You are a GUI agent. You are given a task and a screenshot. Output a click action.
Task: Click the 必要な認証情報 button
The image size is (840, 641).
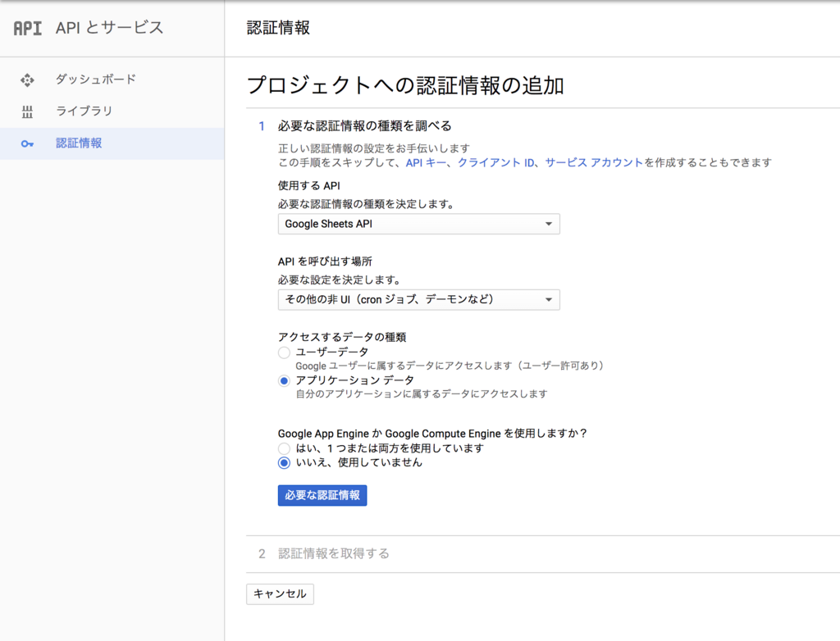[322, 495]
